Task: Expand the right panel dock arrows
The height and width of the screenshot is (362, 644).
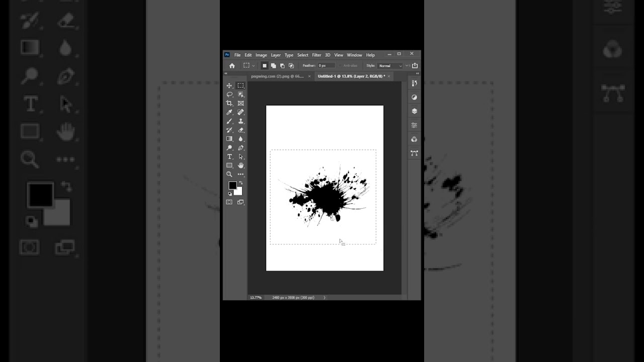Action: pos(418,73)
